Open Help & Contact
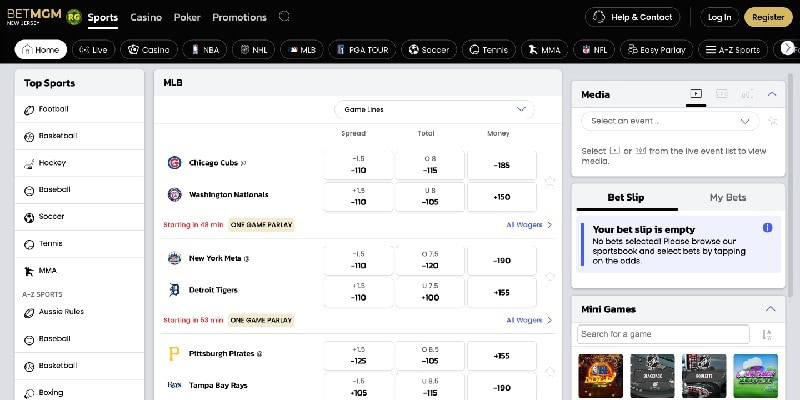 (632, 17)
